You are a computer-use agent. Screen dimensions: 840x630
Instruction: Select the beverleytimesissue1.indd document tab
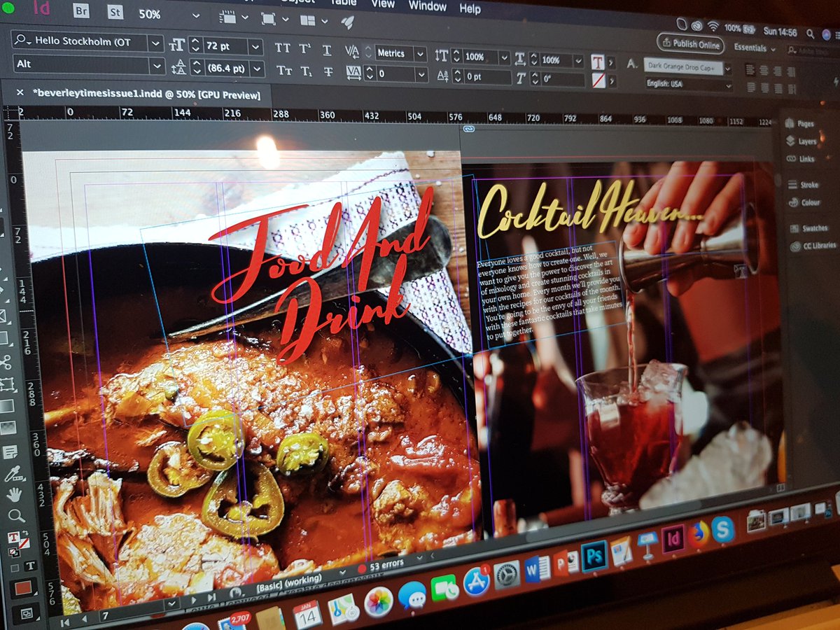pyautogui.click(x=145, y=94)
